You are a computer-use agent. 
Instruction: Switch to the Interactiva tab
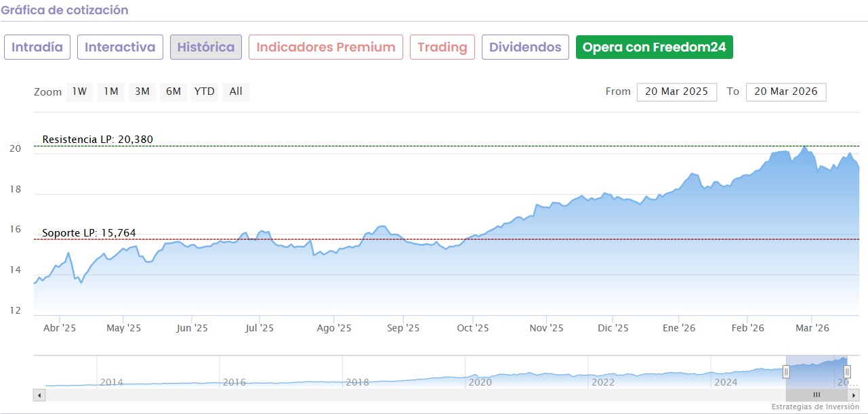(x=120, y=47)
